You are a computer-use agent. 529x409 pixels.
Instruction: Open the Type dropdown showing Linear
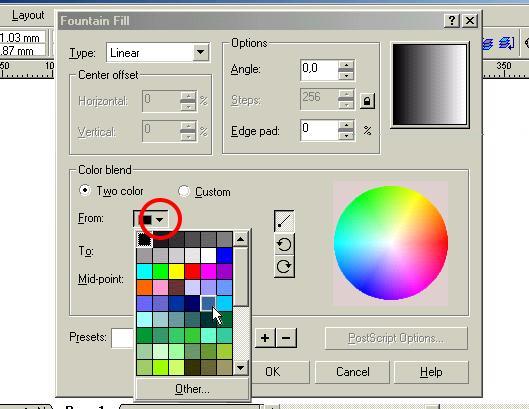200,52
